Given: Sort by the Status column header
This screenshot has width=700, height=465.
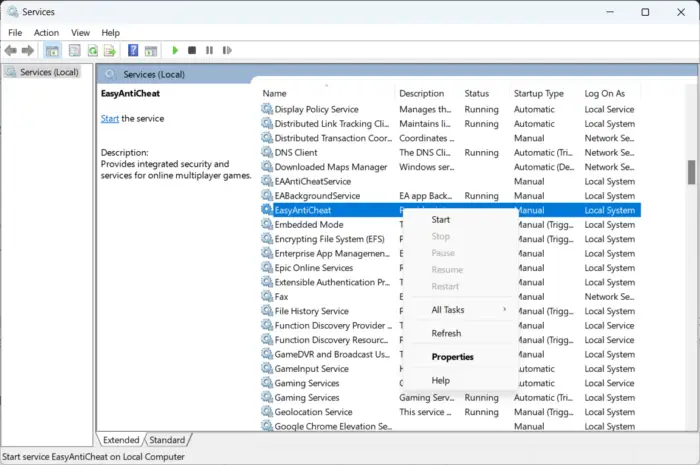Looking at the screenshot, I should [485, 93].
